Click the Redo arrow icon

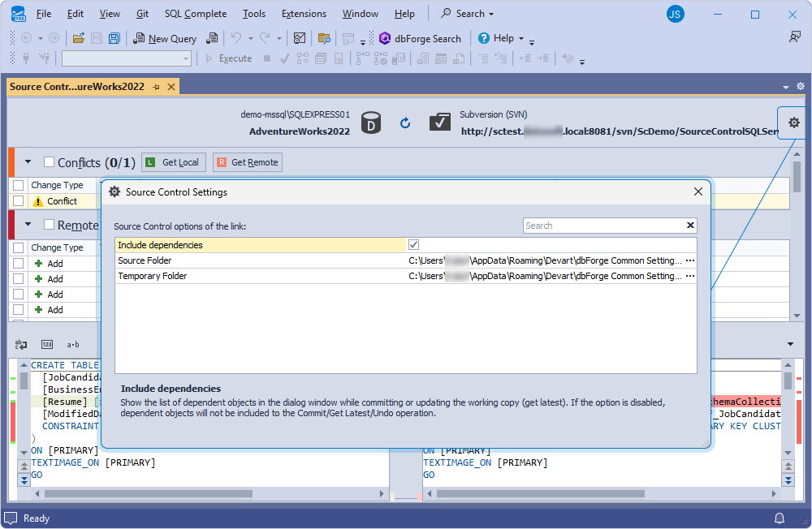tap(265, 38)
